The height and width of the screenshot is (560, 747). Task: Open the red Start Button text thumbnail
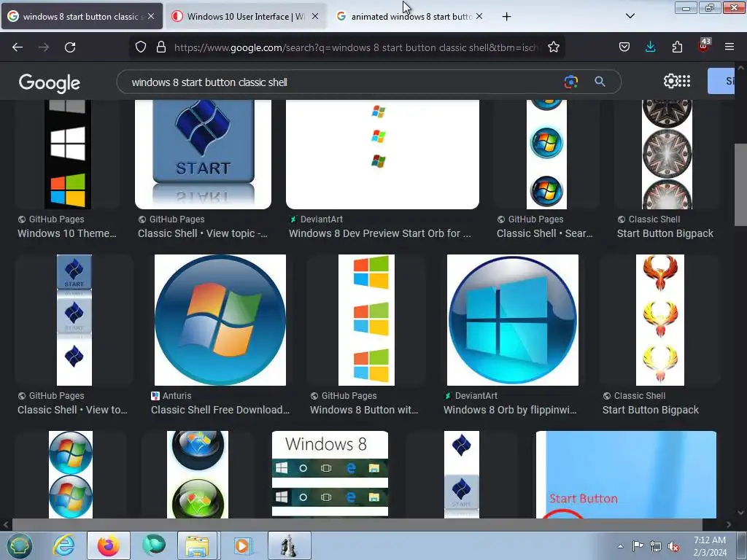click(x=626, y=474)
